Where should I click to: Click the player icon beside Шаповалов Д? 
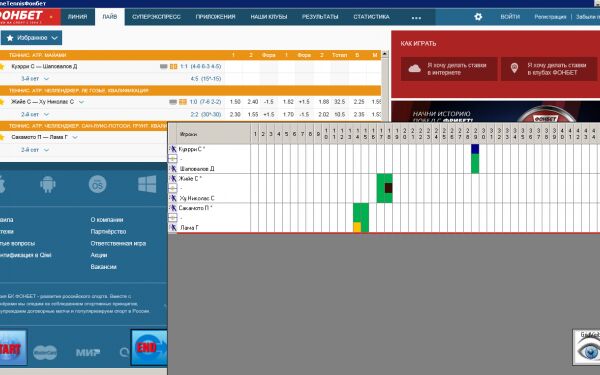tap(173, 169)
